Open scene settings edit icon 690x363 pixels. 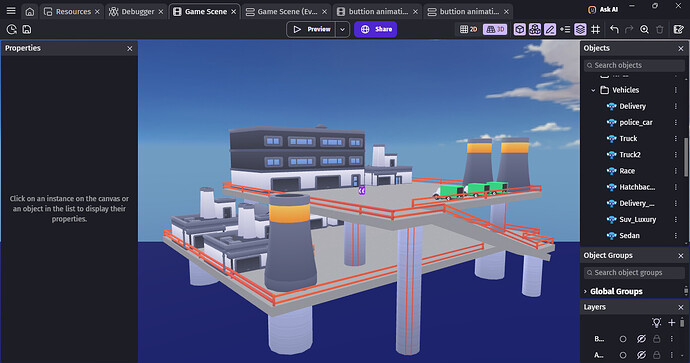tap(679, 29)
